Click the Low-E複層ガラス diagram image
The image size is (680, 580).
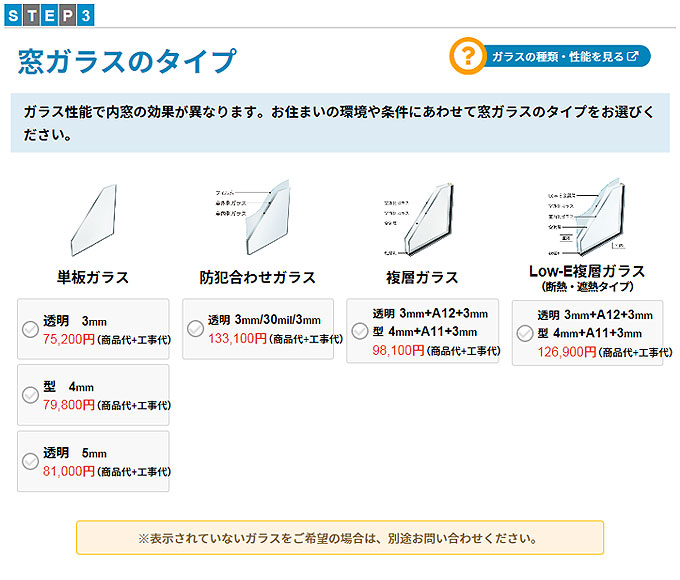click(585, 217)
